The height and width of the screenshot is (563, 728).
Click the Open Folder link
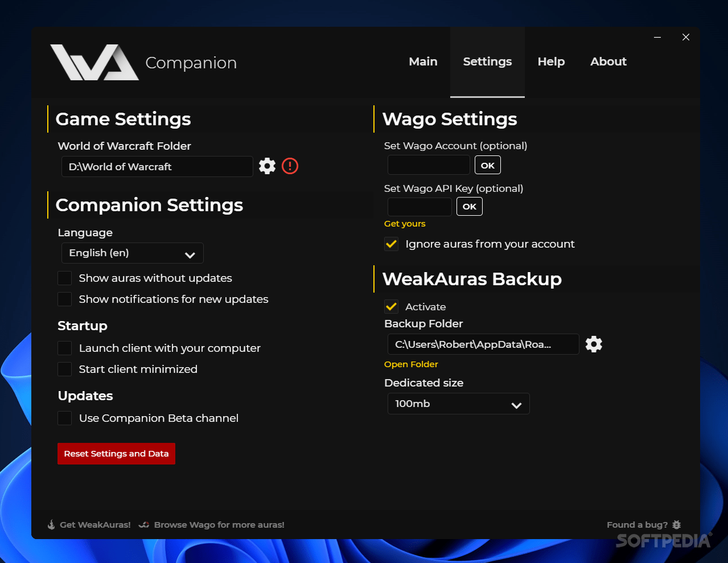pyautogui.click(x=411, y=364)
